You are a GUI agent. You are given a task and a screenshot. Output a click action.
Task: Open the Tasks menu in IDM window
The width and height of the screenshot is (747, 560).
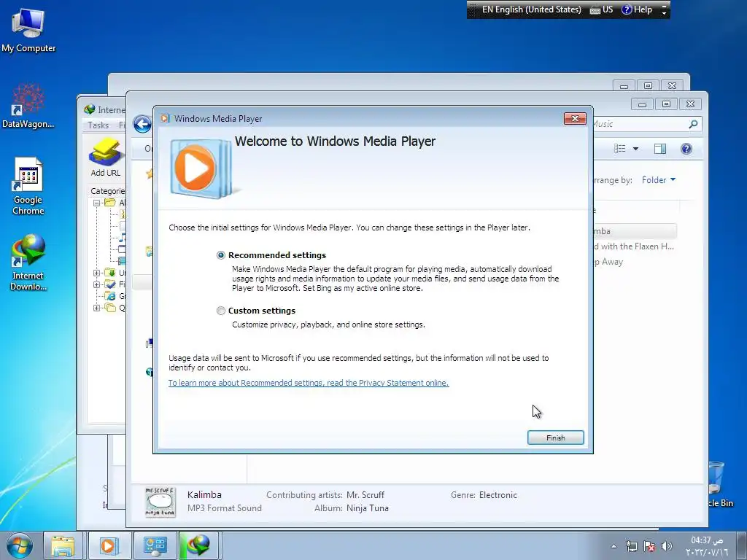tap(98, 125)
